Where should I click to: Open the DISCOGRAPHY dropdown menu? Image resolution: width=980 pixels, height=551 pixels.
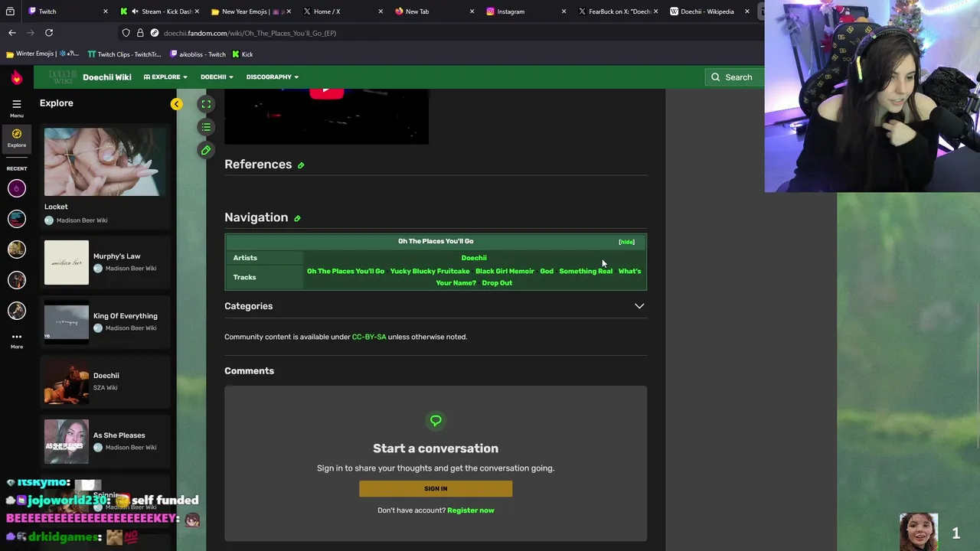(273, 77)
